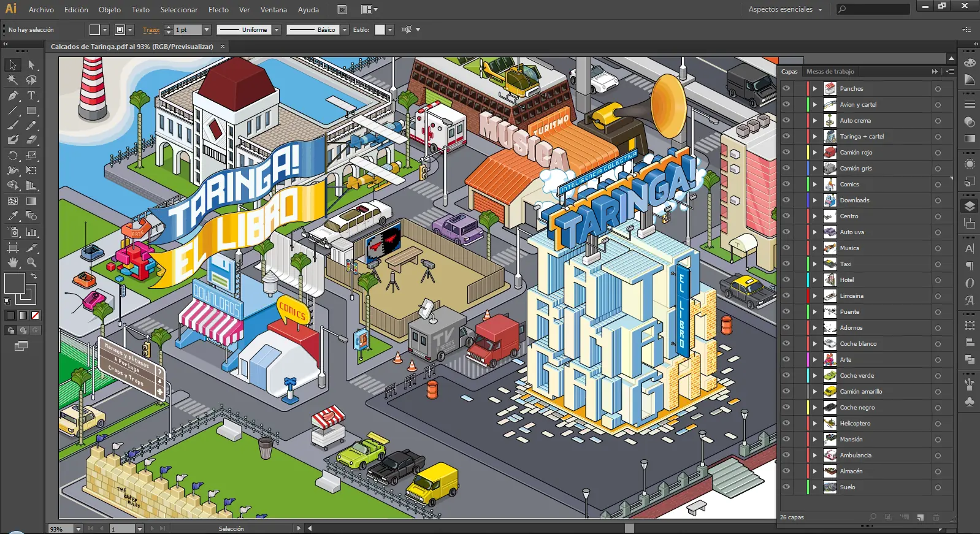Open the Archivo menu
Image resolution: width=980 pixels, height=534 pixels.
pos(41,10)
